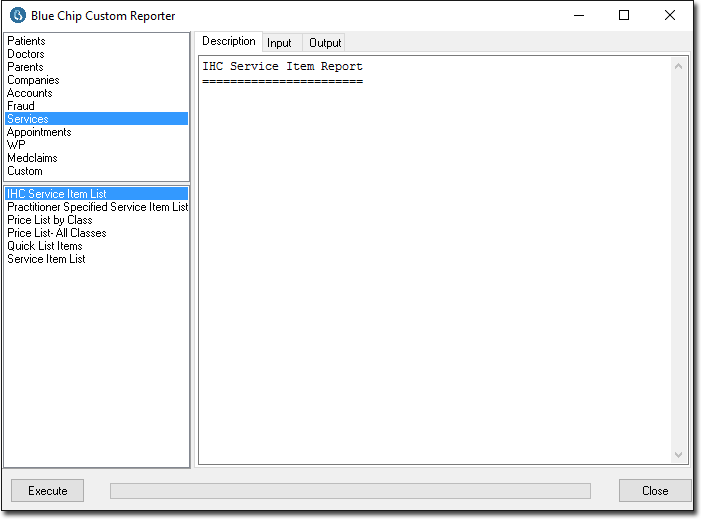This screenshot has width=701, height=519.
Task: Choose the Price List by Class report
Action: tap(50, 220)
